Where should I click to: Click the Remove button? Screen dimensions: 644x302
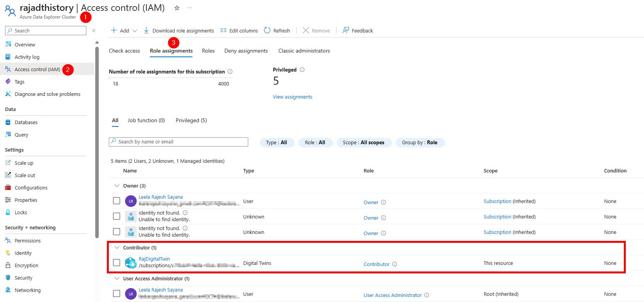[316, 31]
